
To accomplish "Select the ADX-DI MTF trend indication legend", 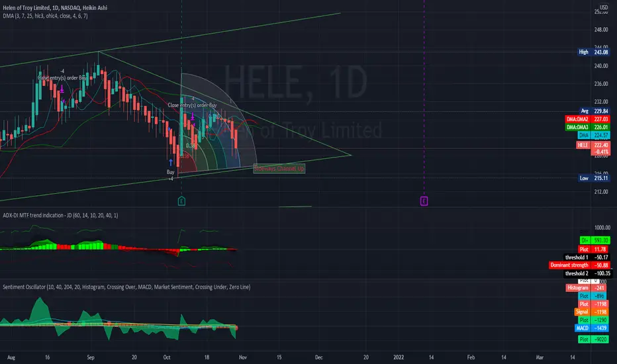I will tap(60, 215).
